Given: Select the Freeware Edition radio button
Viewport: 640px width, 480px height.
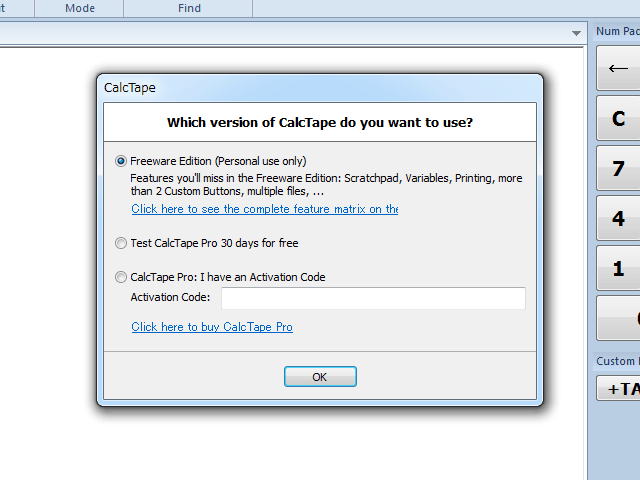Looking at the screenshot, I should (x=121, y=161).
